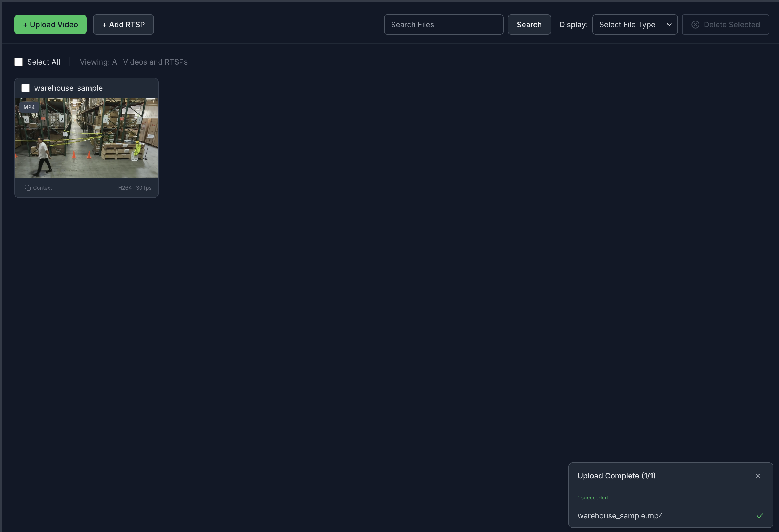The image size is (779, 532).
Task: Dismiss the Upload Complete notification via its X icon
Action: point(758,475)
